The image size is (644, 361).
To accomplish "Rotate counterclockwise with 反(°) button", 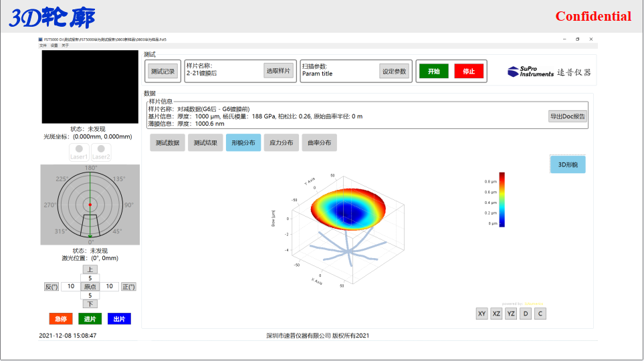I will pyautogui.click(x=51, y=287).
